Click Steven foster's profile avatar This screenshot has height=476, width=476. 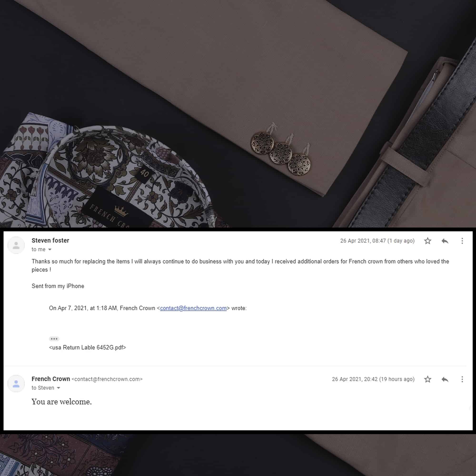[x=16, y=245]
